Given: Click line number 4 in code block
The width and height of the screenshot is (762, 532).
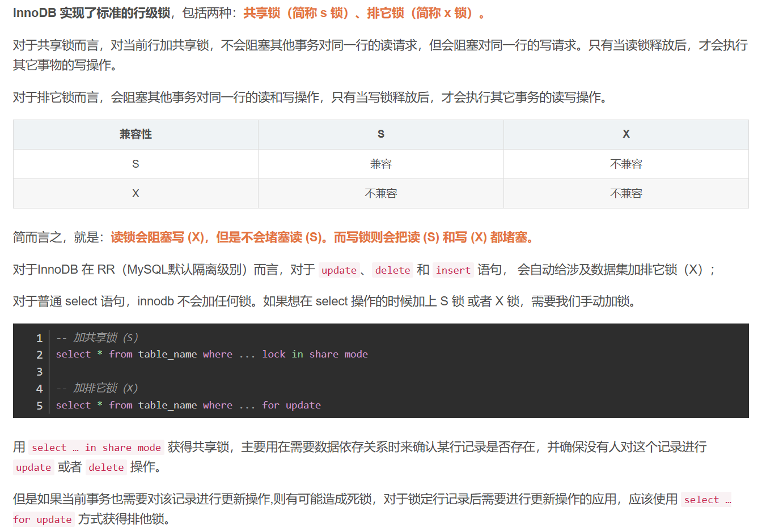Looking at the screenshot, I should tap(39, 389).
